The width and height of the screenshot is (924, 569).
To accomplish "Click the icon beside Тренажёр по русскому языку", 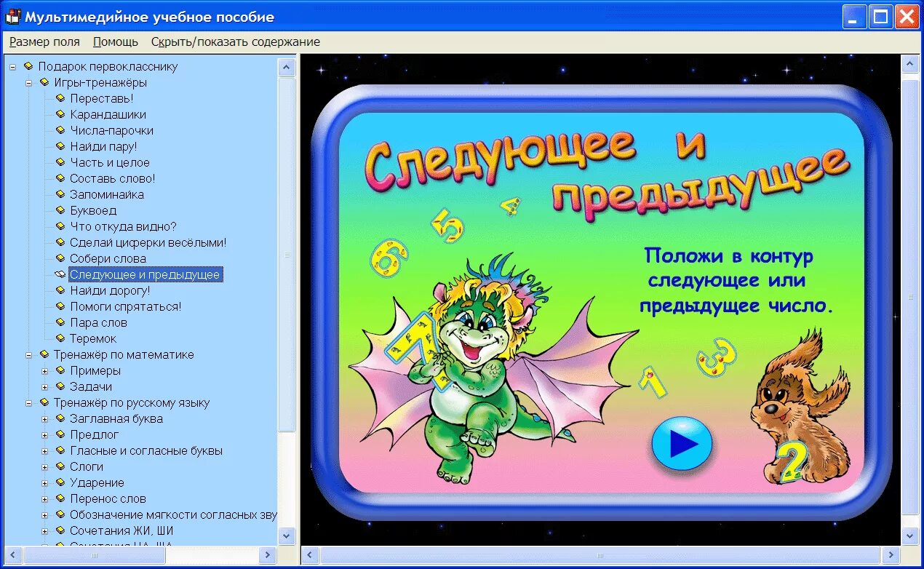I will [x=44, y=402].
